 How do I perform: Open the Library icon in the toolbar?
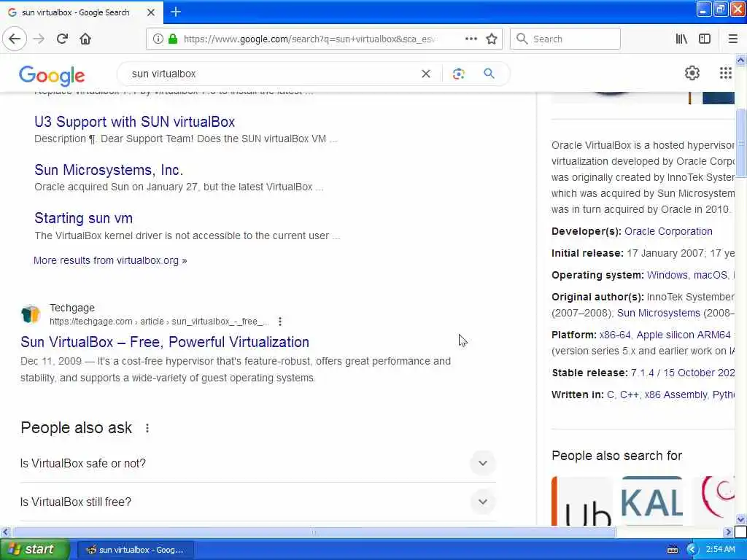681,39
